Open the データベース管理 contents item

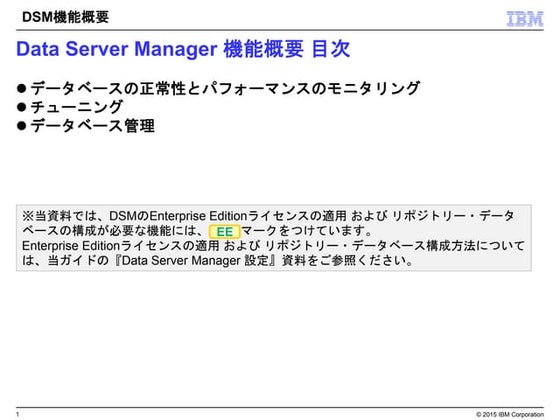[92, 126]
